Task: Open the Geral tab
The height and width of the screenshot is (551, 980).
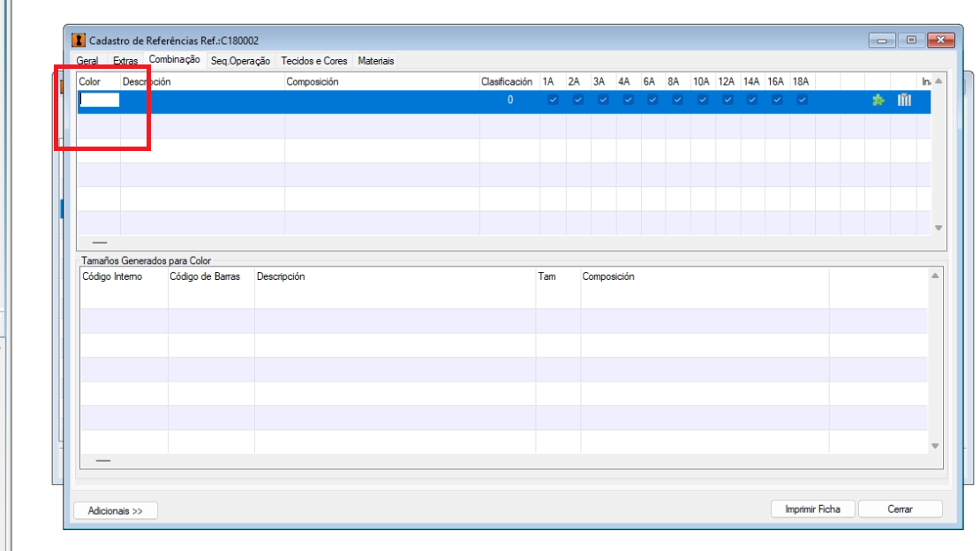Action: [x=87, y=61]
